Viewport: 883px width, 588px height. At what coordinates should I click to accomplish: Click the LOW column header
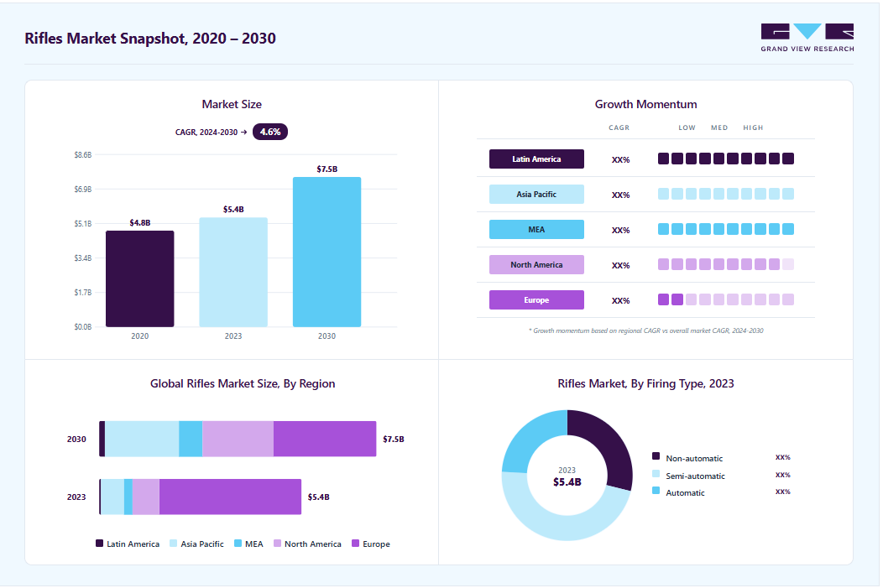pos(687,127)
